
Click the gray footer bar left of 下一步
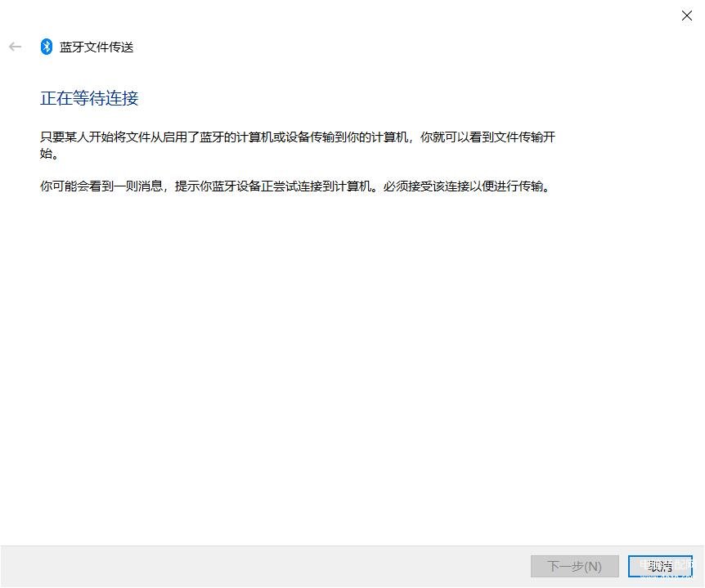[265, 566]
